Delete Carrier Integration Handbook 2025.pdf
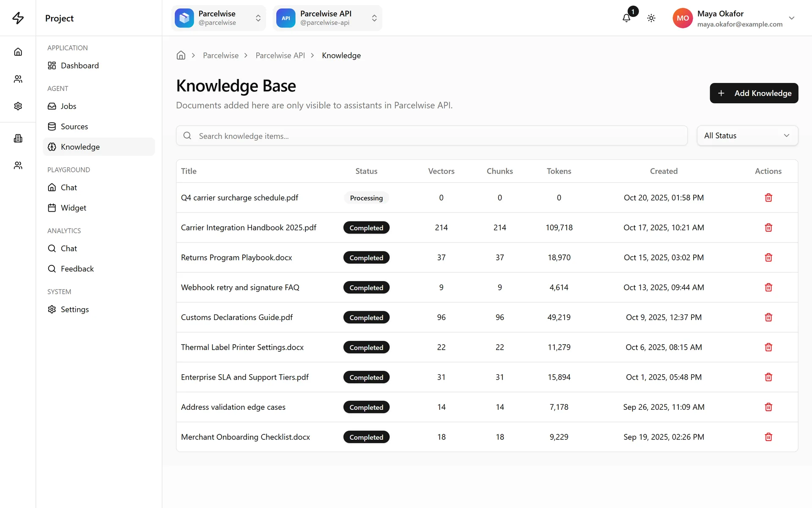Viewport: 812px width, 508px height. tap(768, 228)
